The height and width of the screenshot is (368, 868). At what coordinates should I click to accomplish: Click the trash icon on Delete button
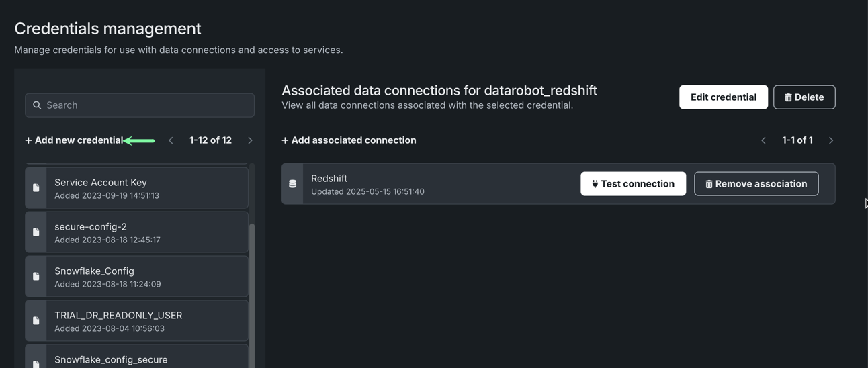(x=788, y=97)
